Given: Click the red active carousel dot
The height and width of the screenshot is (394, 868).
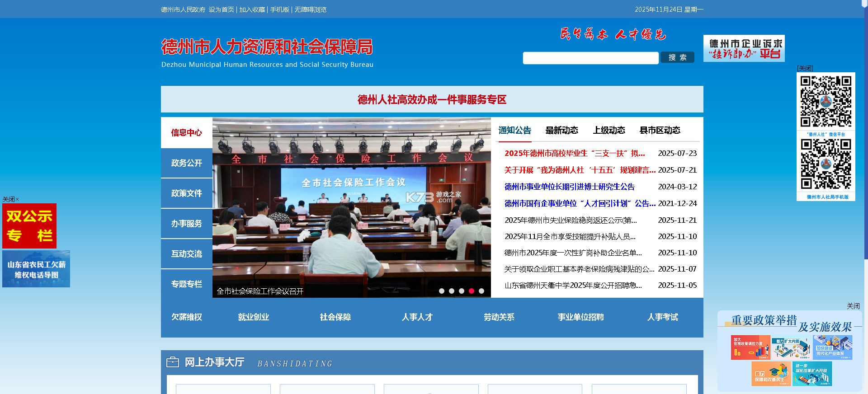Looking at the screenshot, I should (x=472, y=291).
